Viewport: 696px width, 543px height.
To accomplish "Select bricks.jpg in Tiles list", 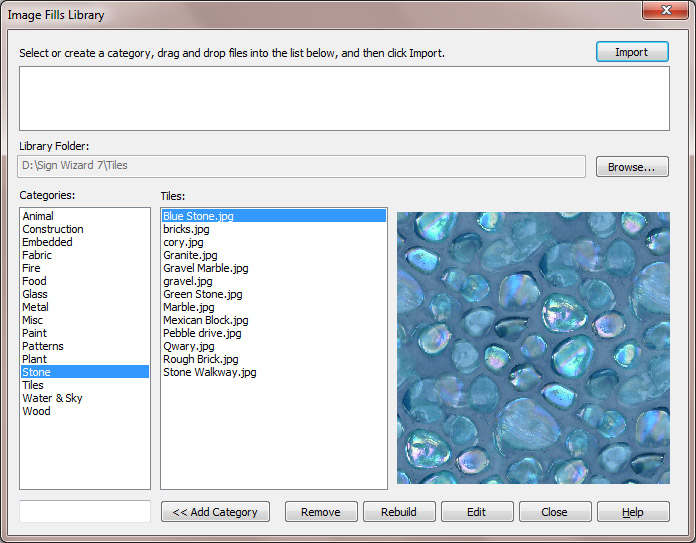I will (274, 229).
